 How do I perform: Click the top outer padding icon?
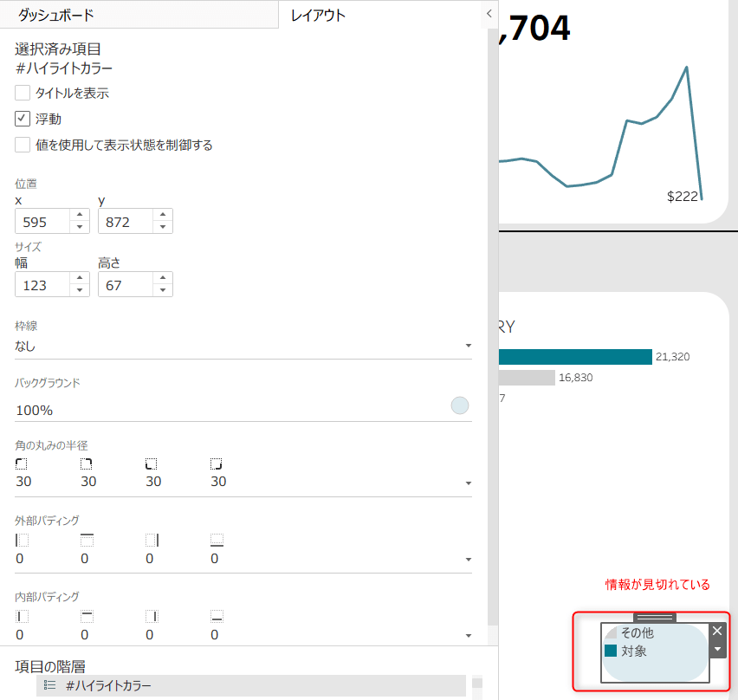click(x=87, y=540)
